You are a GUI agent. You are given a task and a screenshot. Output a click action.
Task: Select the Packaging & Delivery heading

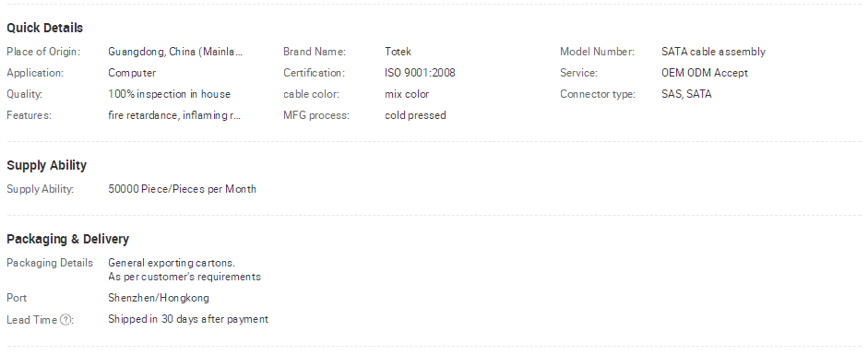67,239
